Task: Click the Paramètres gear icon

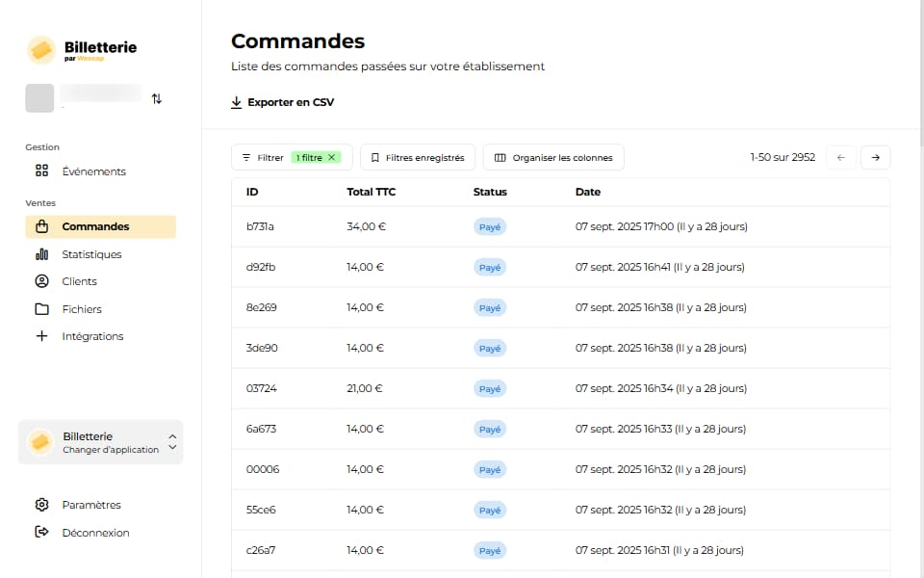Action: click(41, 505)
